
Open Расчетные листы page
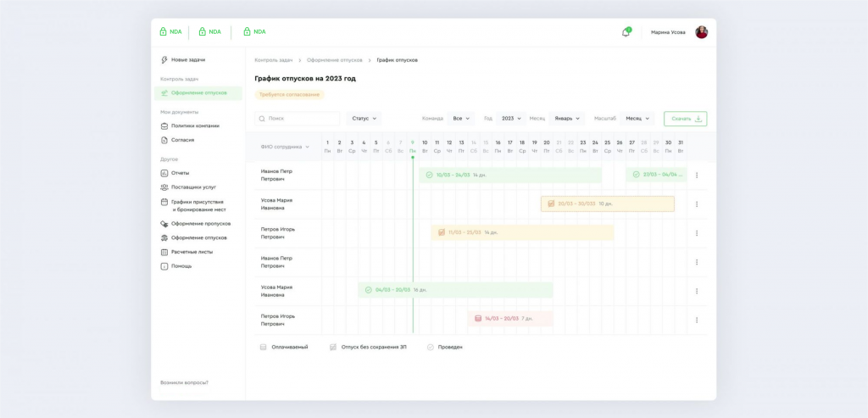[192, 252]
